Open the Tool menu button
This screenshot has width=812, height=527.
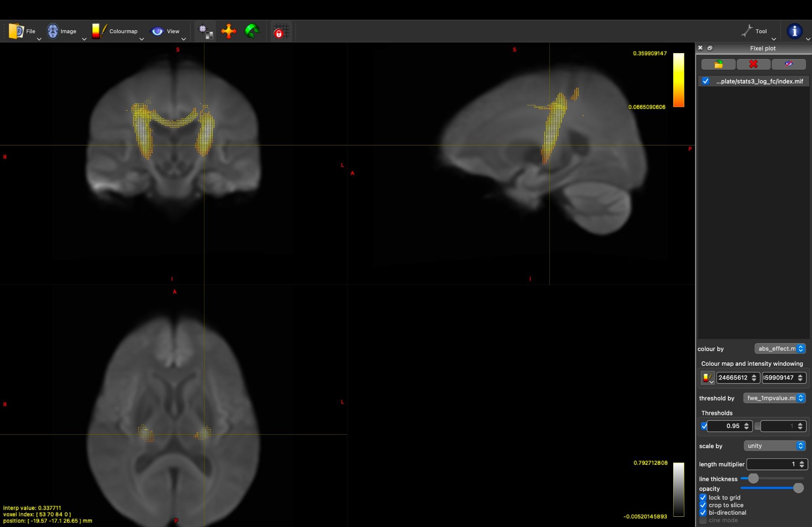click(758, 31)
